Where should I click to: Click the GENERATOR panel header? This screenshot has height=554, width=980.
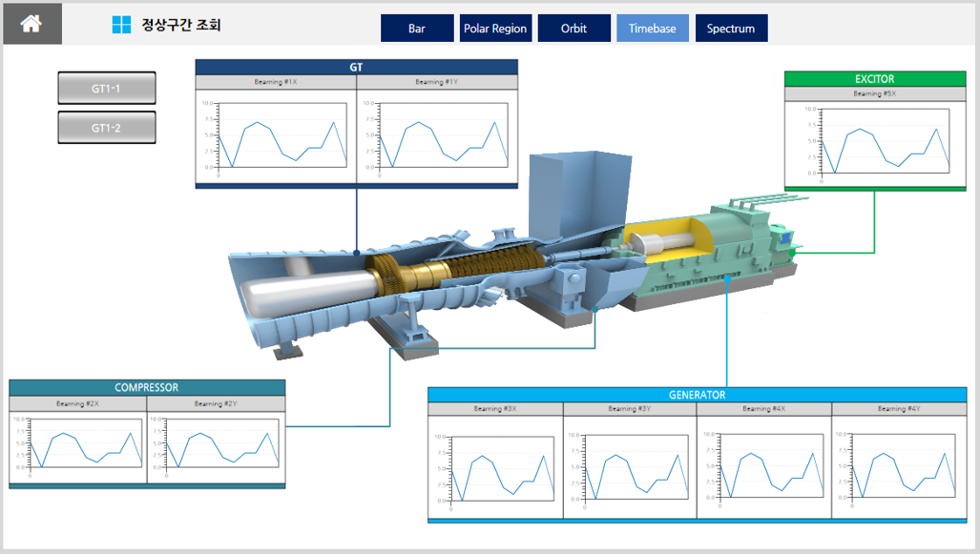pos(697,395)
